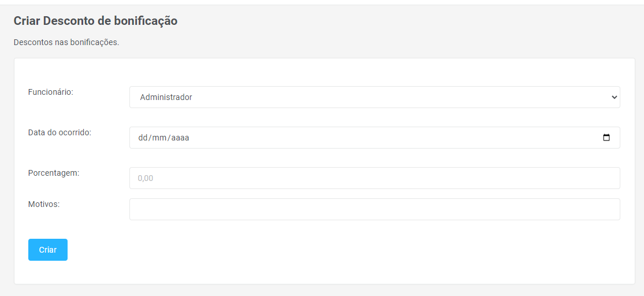Viewport: 644px width, 296px height.
Task: Click the year (aaaa) segment of date
Action: coord(181,138)
